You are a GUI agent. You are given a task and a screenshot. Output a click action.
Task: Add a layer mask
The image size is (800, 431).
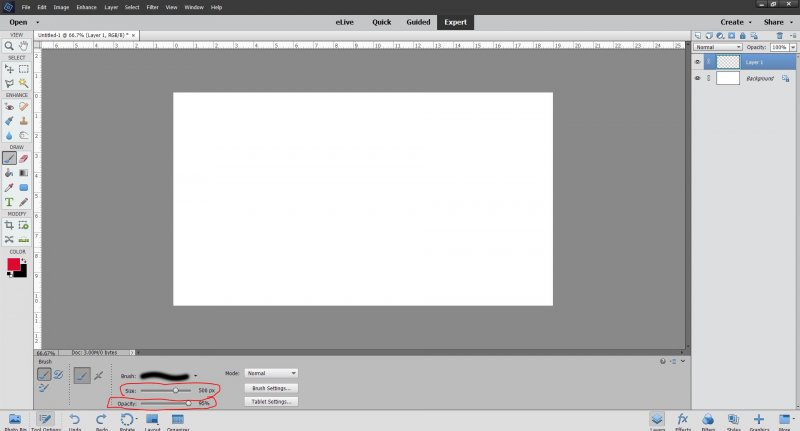(732, 36)
